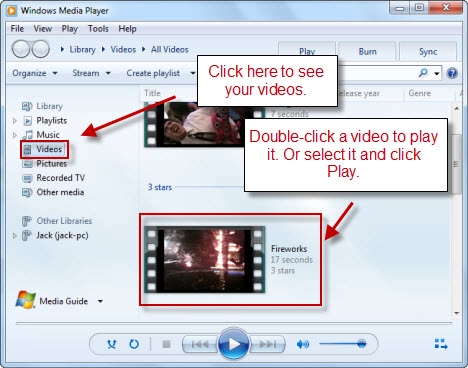Image resolution: width=468 pixels, height=368 pixels.
Task: Mute the volume speaker icon
Action: coord(303,344)
